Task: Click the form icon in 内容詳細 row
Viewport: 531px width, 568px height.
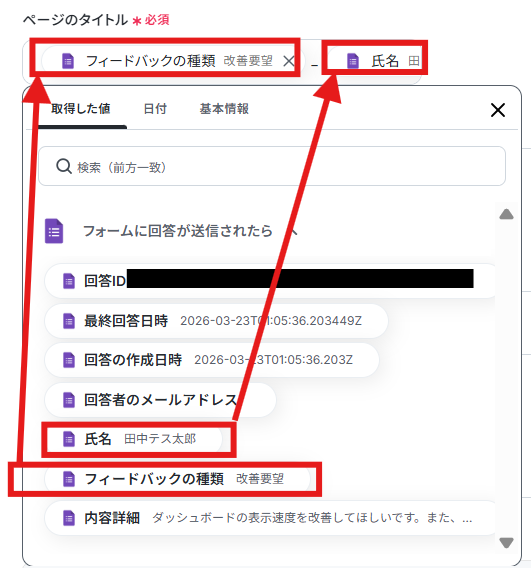Action: coord(69,518)
